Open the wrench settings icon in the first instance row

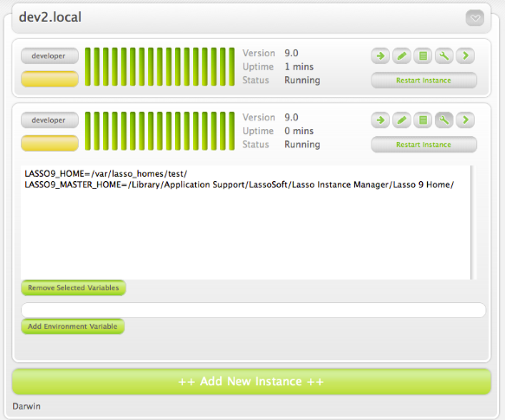(x=444, y=56)
